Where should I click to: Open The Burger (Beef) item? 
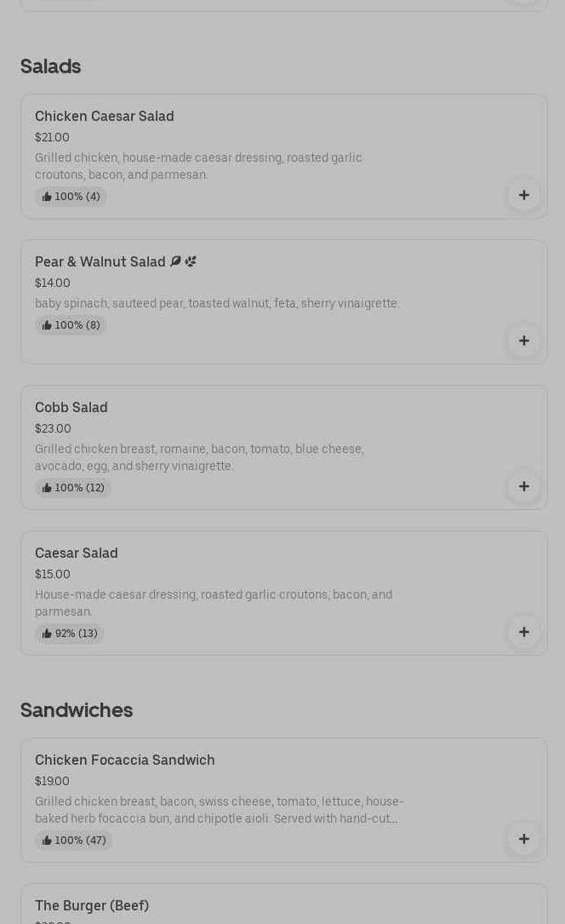coord(92,906)
